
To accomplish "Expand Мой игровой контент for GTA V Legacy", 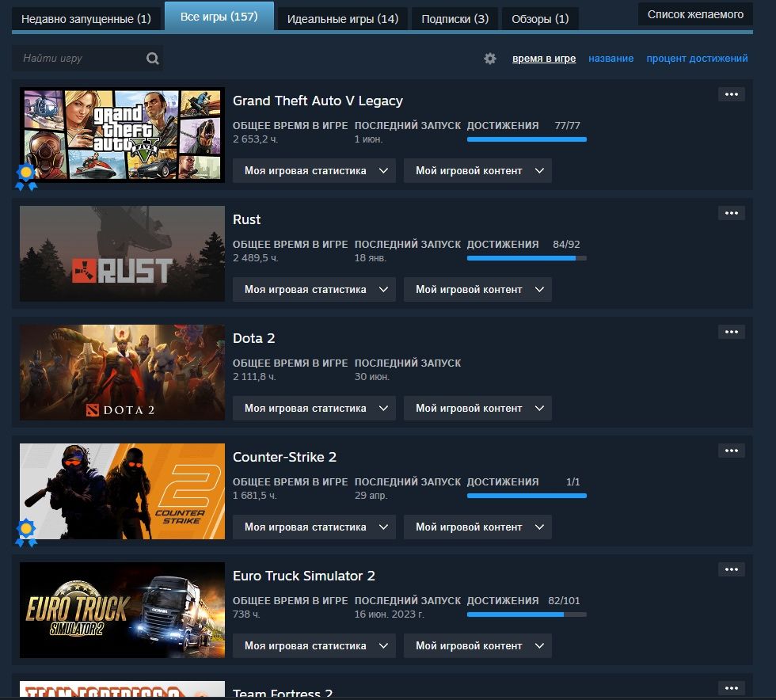I will point(477,171).
